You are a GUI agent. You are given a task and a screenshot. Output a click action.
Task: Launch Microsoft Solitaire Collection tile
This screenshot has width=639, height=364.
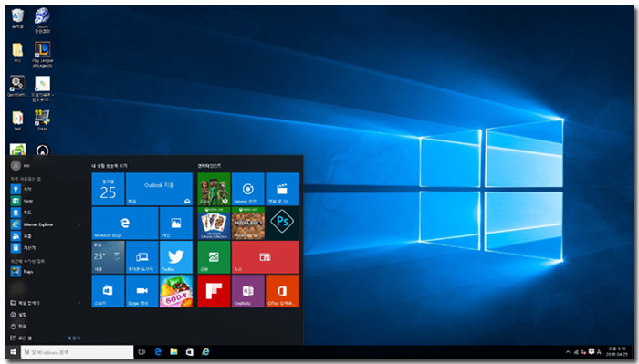point(214,223)
